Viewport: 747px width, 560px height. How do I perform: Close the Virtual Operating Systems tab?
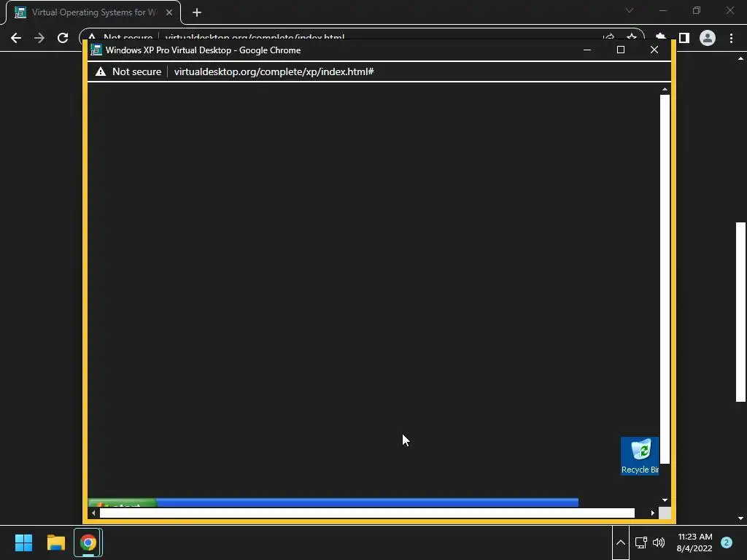tap(169, 12)
